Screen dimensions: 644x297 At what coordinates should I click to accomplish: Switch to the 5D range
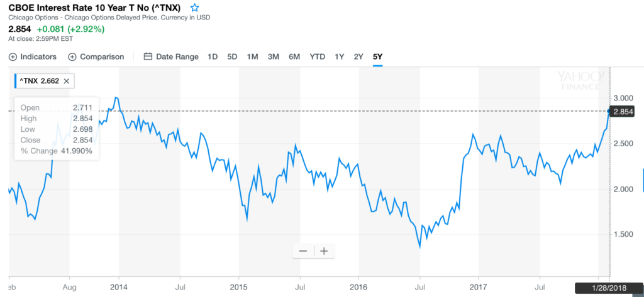pyautogui.click(x=232, y=57)
